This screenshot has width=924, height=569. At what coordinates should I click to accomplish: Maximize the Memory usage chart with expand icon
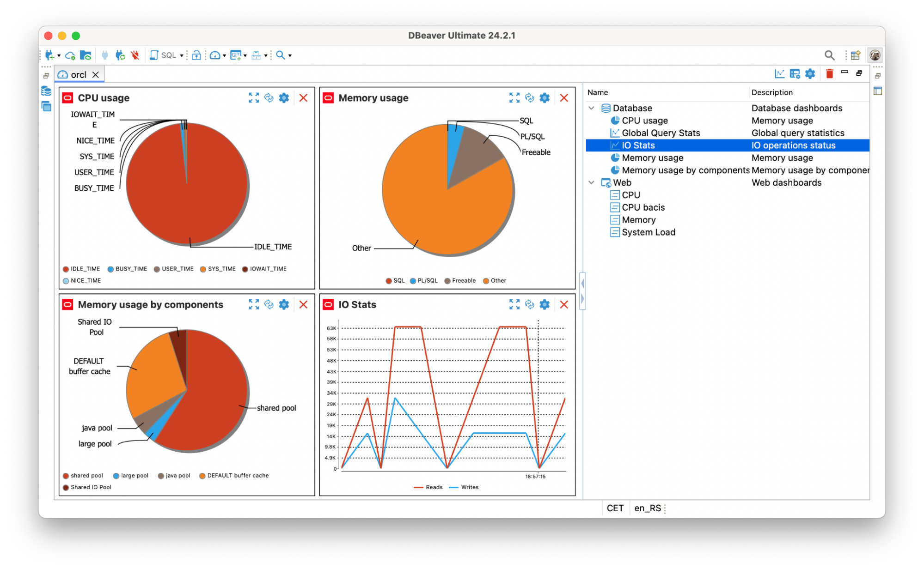pos(514,98)
